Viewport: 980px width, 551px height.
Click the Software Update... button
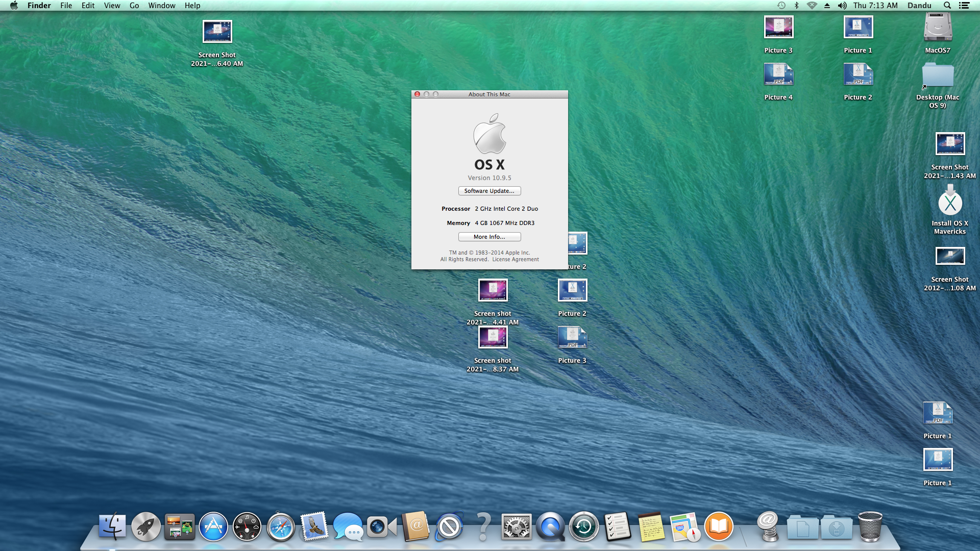[x=489, y=191]
